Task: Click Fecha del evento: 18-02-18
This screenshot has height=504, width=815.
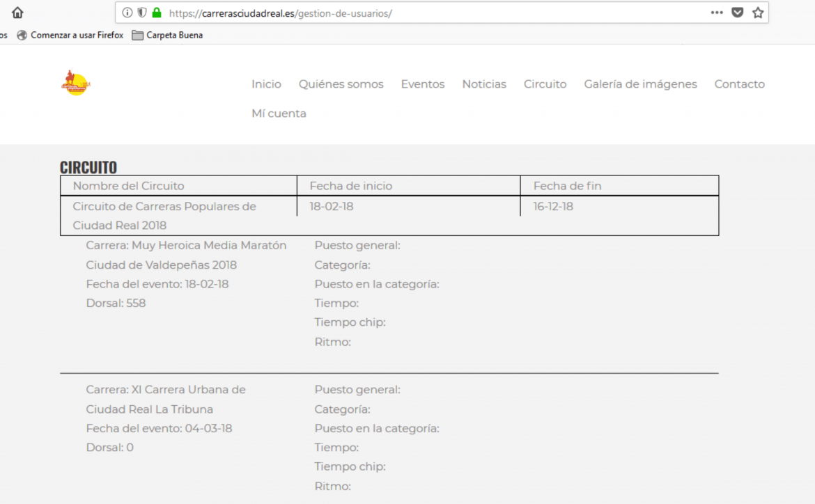Action: [157, 284]
